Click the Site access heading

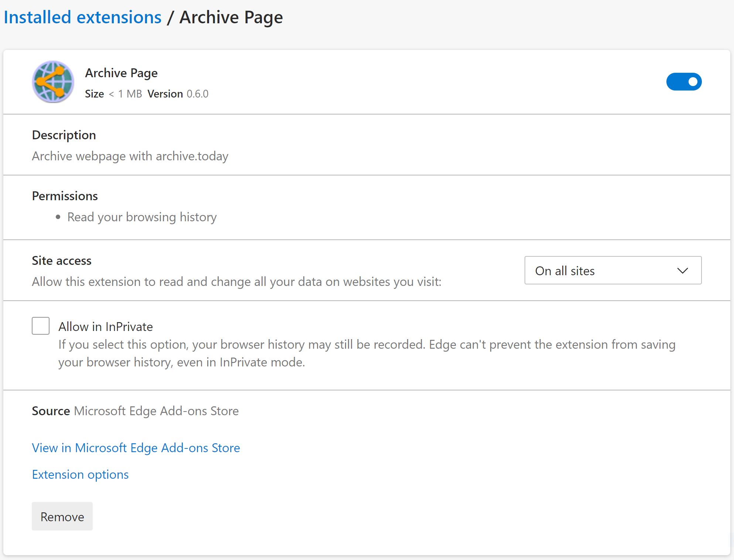coord(62,261)
